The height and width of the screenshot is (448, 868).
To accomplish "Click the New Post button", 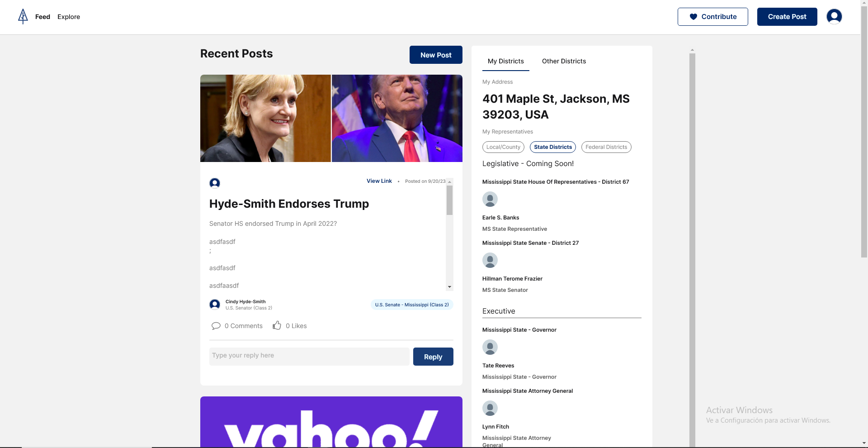I will click(436, 55).
